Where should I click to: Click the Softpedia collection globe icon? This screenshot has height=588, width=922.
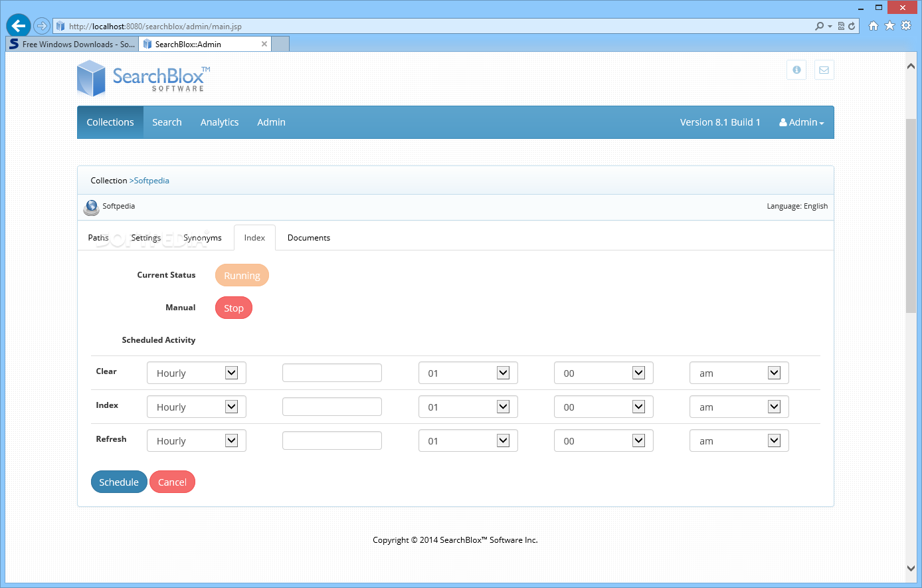tap(92, 207)
